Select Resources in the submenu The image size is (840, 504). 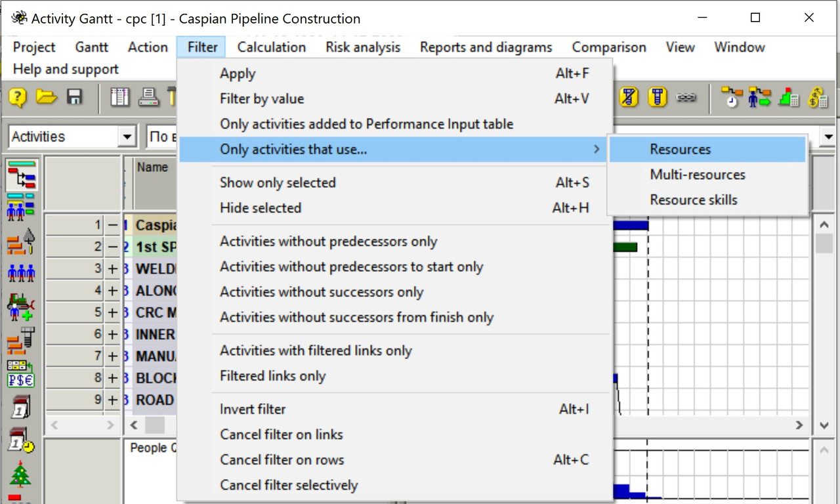click(707, 150)
